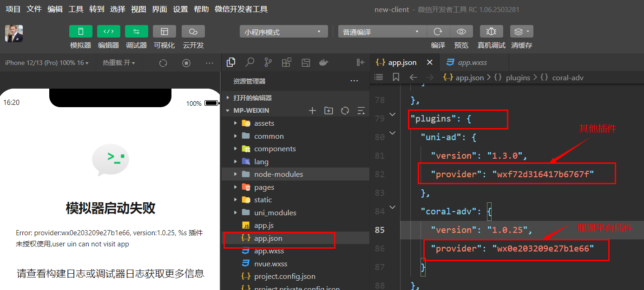The height and width of the screenshot is (290, 644).
Task: Open the 设置 menu
Action: click(x=180, y=9)
